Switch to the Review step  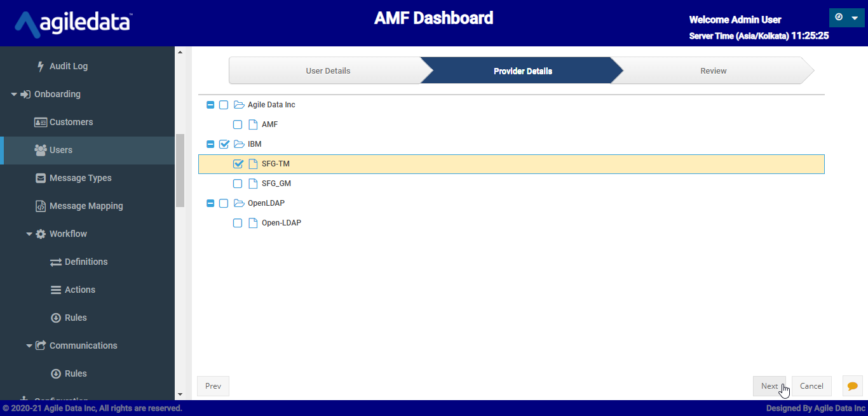713,71
